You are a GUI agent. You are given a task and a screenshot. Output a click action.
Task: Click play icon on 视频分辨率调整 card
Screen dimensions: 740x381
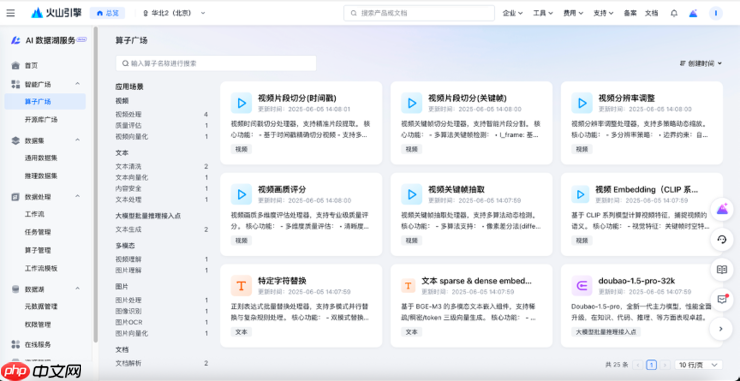click(581, 103)
